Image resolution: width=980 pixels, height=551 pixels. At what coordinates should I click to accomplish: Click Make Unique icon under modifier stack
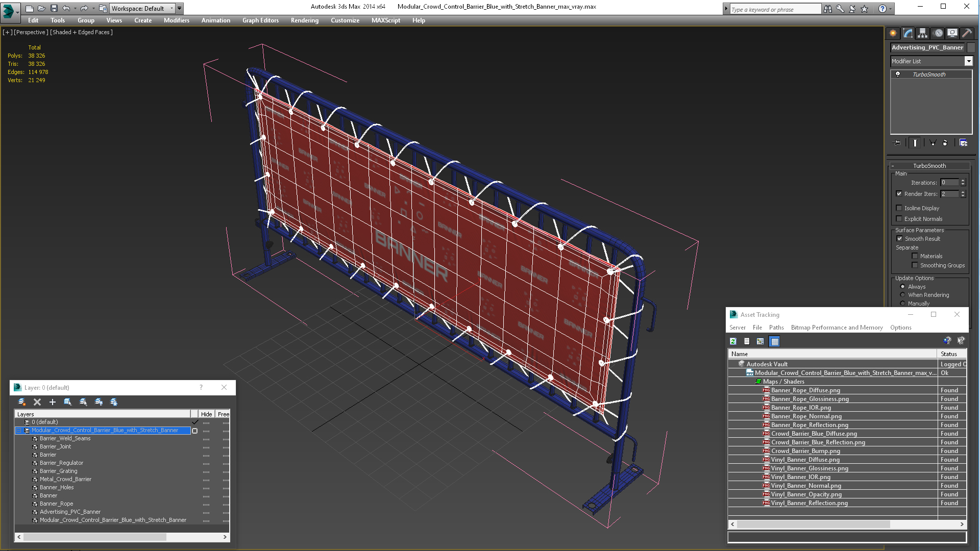[x=933, y=143]
